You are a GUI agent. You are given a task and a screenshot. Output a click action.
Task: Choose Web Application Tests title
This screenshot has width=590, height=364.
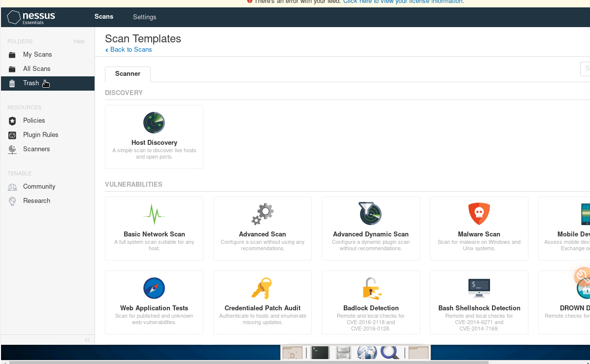tap(154, 308)
